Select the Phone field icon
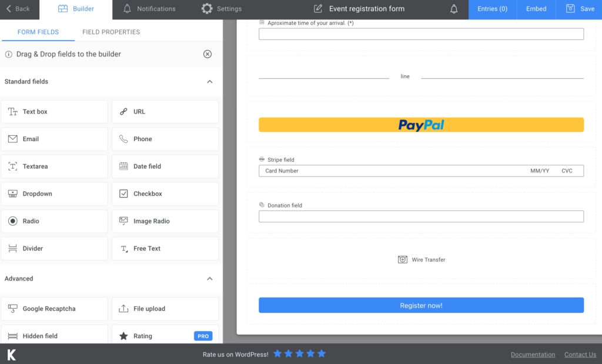This screenshot has width=602, height=364. tap(123, 139)
